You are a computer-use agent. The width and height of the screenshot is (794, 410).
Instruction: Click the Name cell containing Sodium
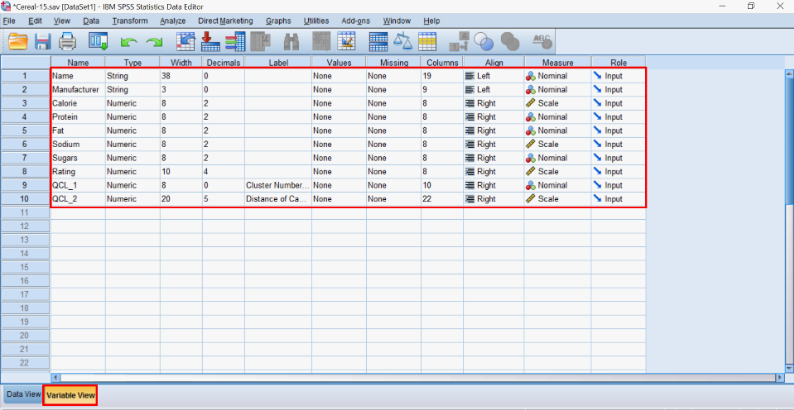[77, 144]
